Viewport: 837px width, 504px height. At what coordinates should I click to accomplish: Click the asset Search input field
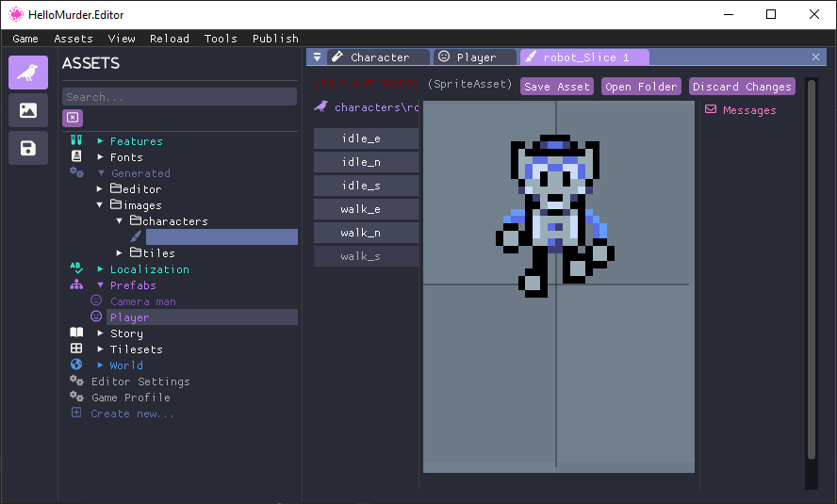click(179, 97)
